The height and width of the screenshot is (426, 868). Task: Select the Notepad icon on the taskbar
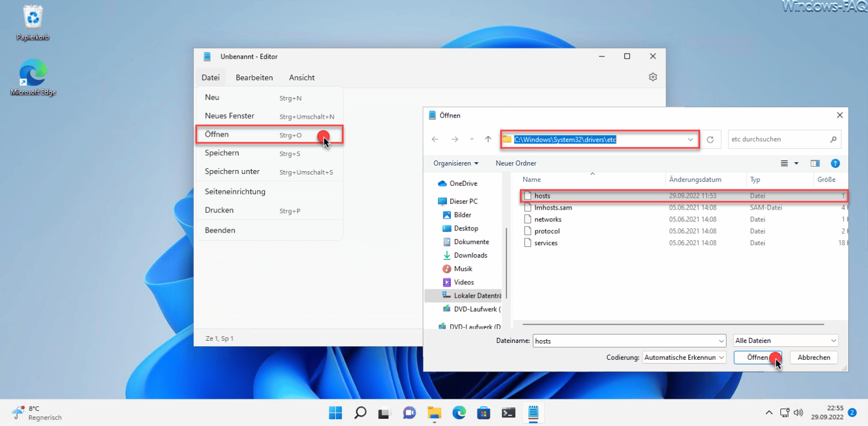(533, 412)
